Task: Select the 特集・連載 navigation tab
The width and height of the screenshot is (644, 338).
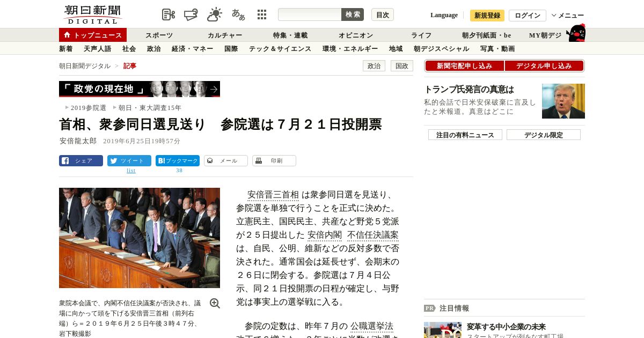Action: (x=290, y=35)
